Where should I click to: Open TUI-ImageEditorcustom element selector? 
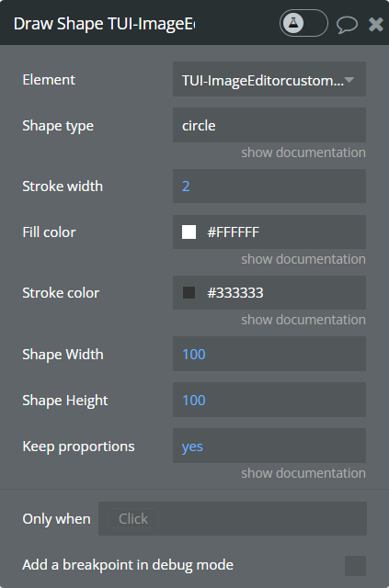point(269,79)
